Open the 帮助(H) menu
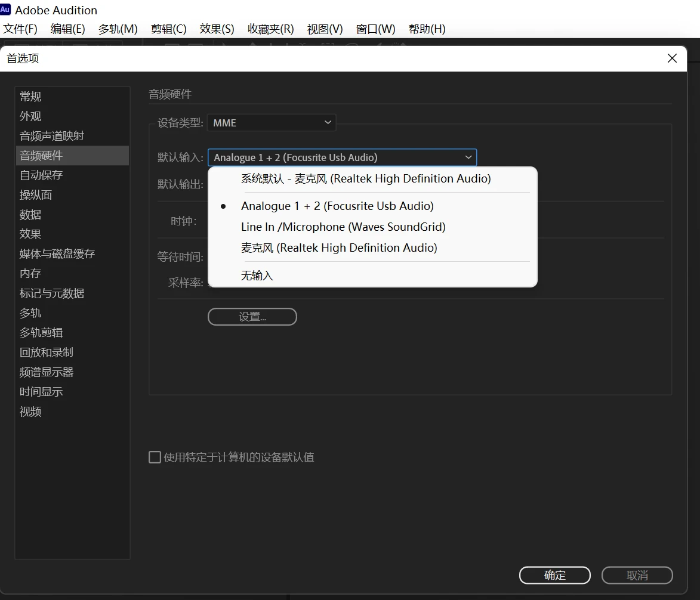The width and height of the screenshot is (700, 600). point(427,29)
